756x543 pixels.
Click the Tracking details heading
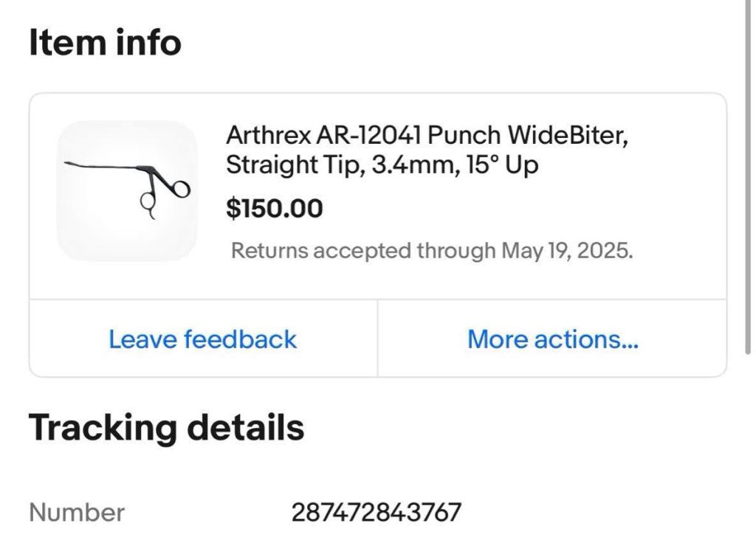coord(166,428)
